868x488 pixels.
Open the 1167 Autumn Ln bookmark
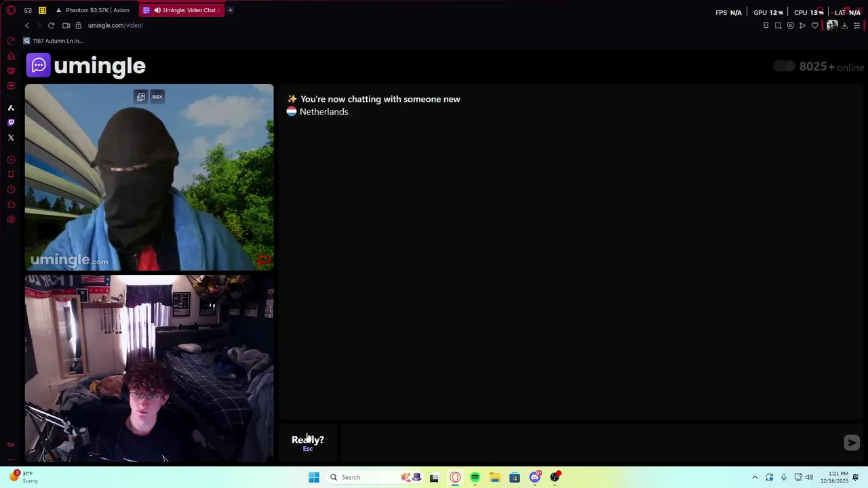tap(54, 41)
